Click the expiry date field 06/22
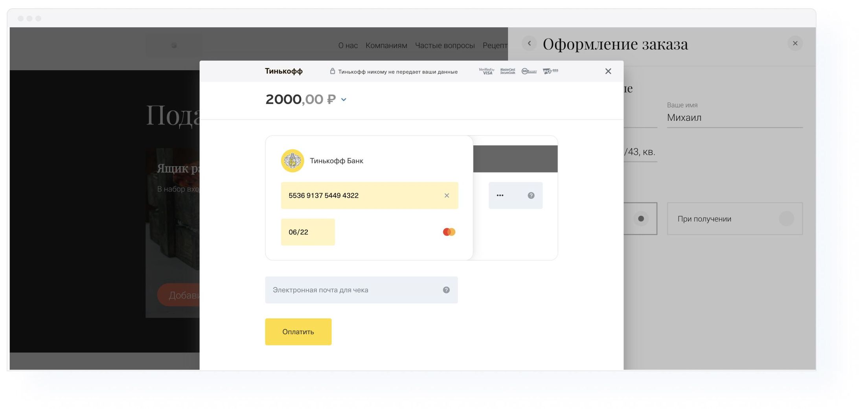 click(308, 232)
